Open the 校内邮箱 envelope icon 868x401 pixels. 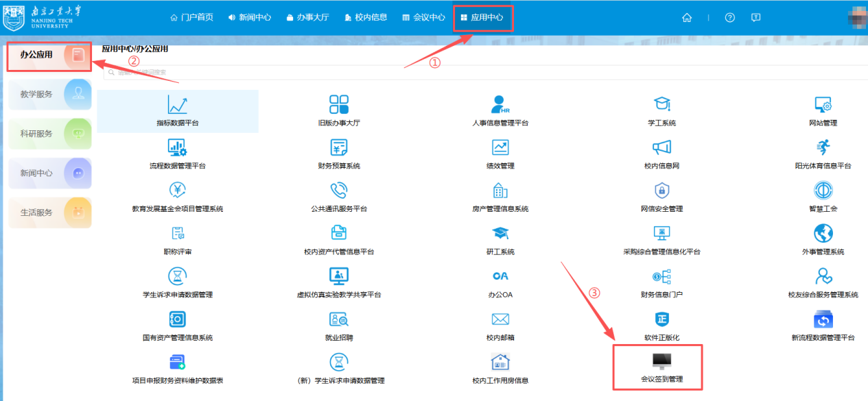coord(500,319)
